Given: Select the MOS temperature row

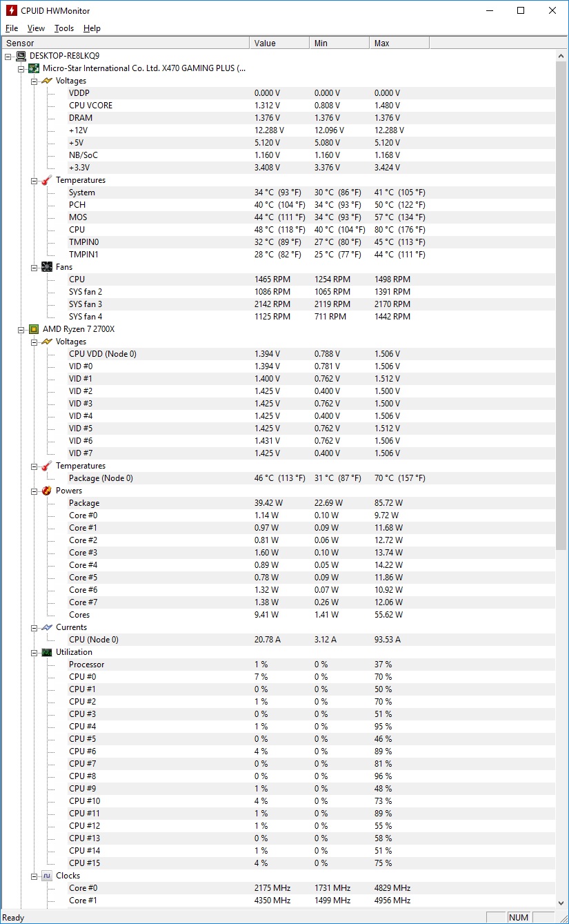Looking at the screenshot, I should point(278,217).
